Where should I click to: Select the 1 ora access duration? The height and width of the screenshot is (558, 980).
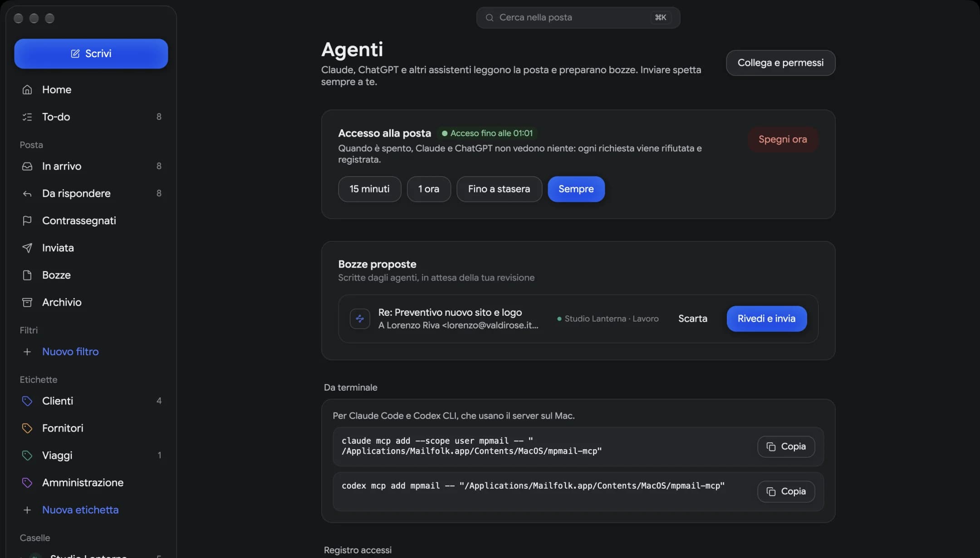pos(429,189)
